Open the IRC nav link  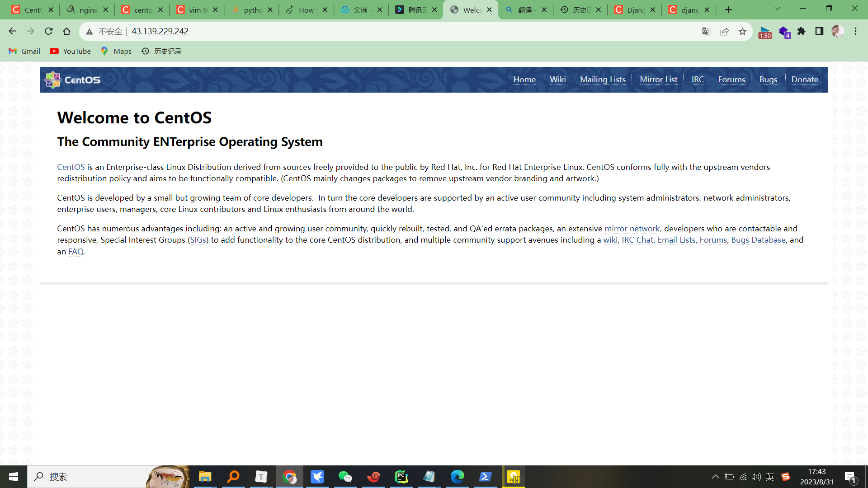pos(698,80)
